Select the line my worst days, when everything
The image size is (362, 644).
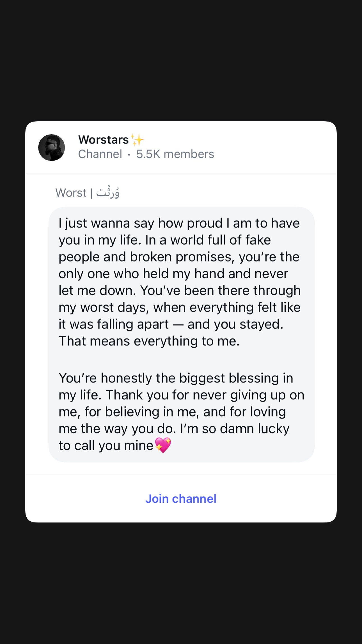(180, 308)
